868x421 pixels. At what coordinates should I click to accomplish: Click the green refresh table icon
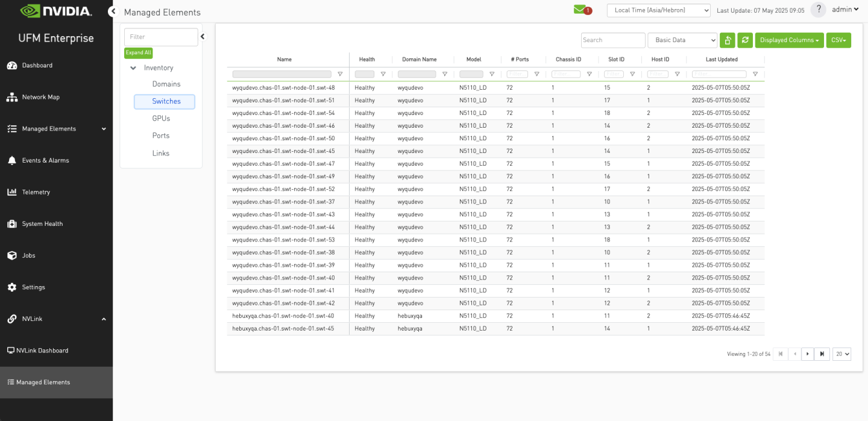746,40
